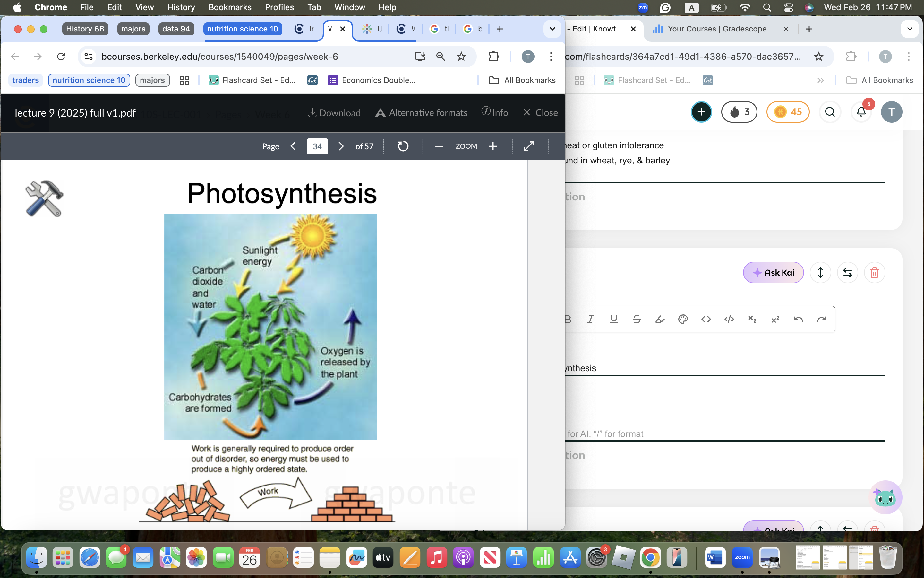Toggle the highlighter in Knowt editor
Screen dimensions: 924x578
[660, 319]
